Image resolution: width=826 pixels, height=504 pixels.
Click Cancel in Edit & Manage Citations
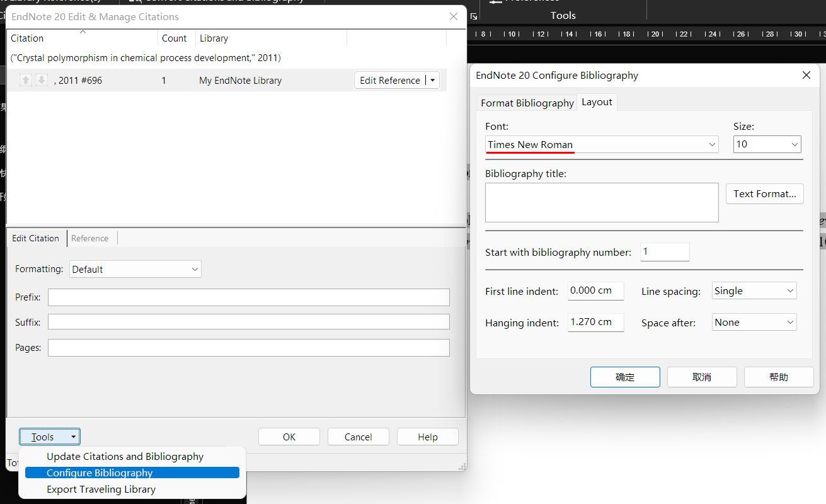[x=359, y=437]
